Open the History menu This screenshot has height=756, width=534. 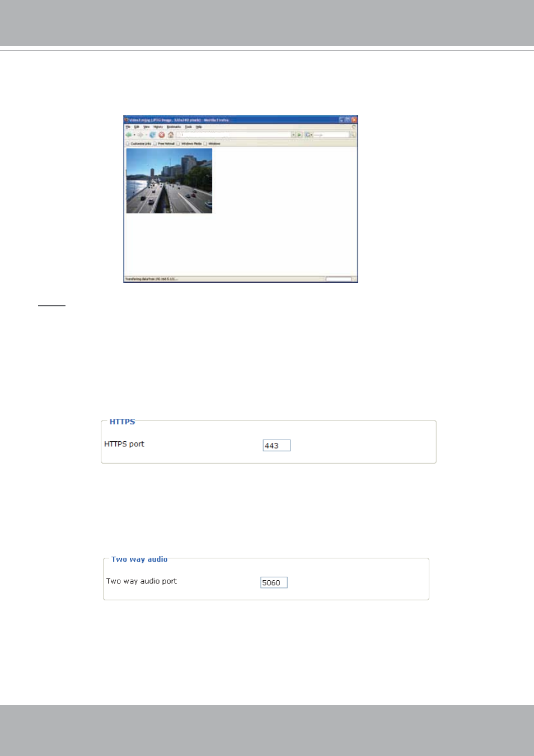pos(158,127)
